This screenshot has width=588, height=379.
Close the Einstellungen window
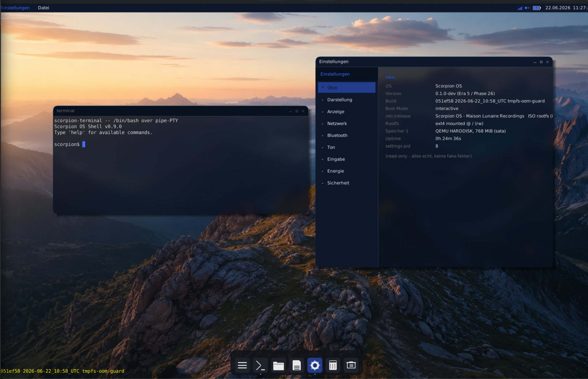click(548, 62)
